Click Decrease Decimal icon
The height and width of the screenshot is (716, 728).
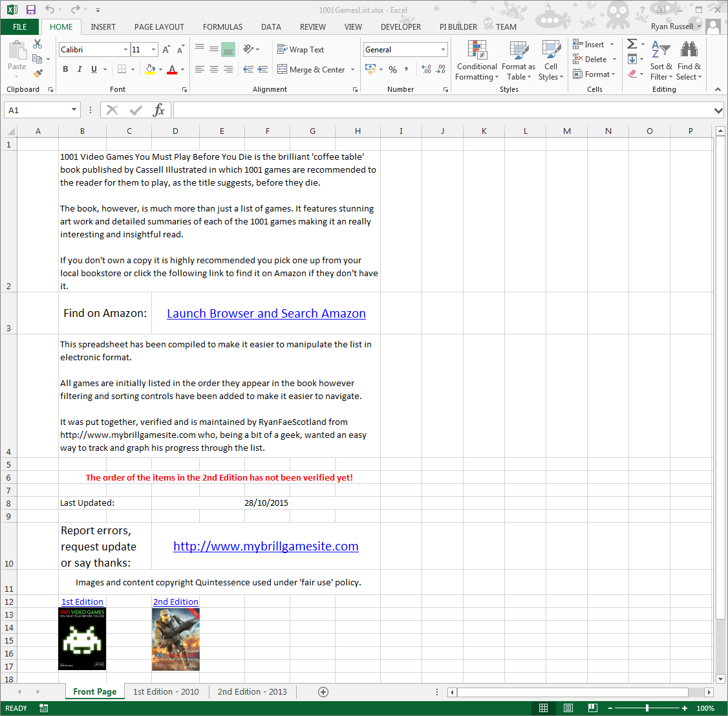(440, 70)
